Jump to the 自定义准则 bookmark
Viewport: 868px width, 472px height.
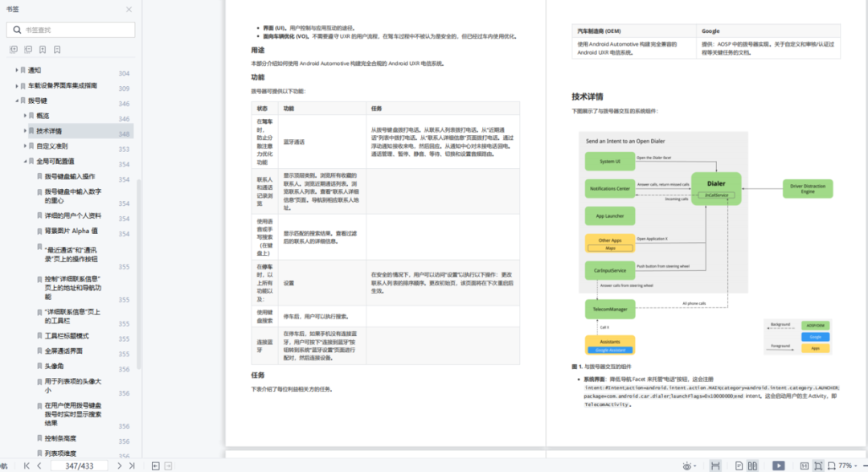52,146
